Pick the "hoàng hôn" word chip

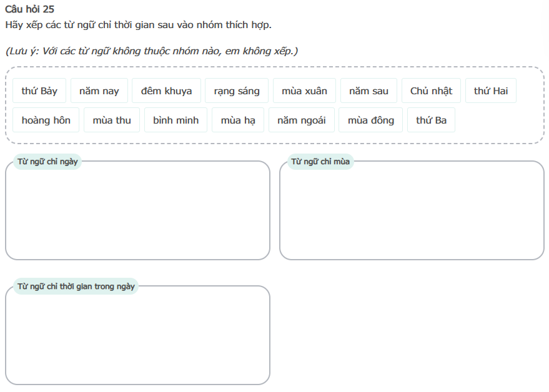click(x=46, y=120)
